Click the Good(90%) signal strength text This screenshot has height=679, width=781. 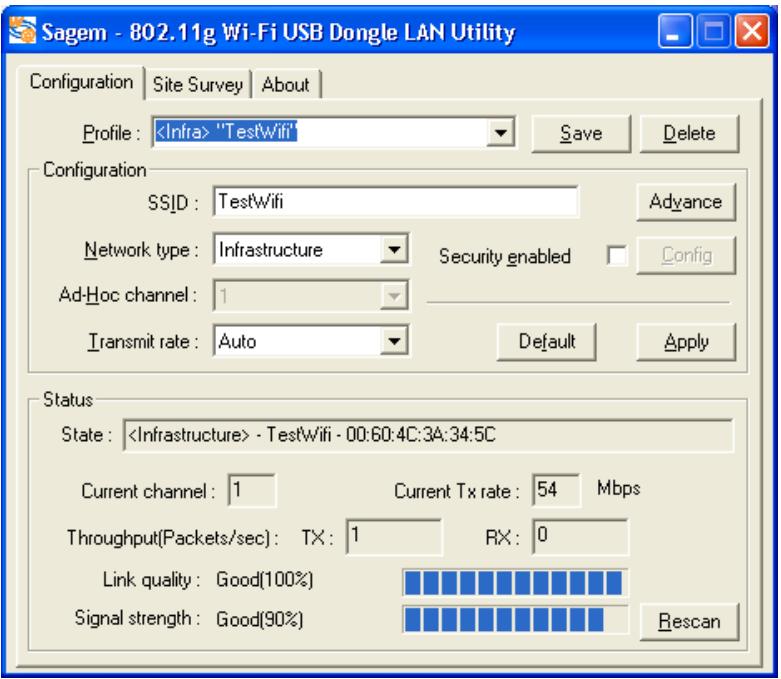pos(259,620)
